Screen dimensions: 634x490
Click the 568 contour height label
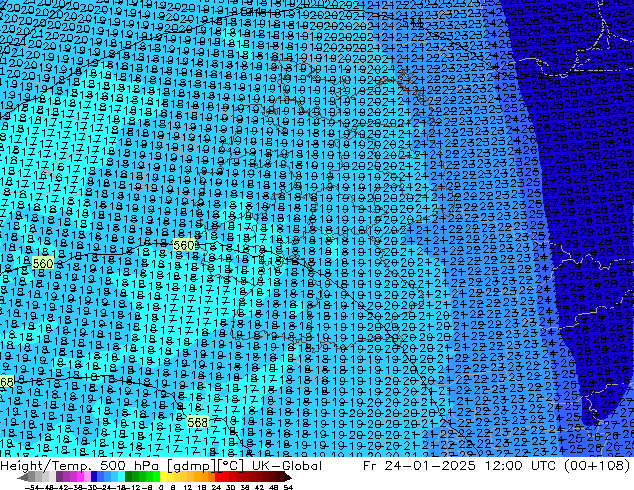[x=198, y=422]
